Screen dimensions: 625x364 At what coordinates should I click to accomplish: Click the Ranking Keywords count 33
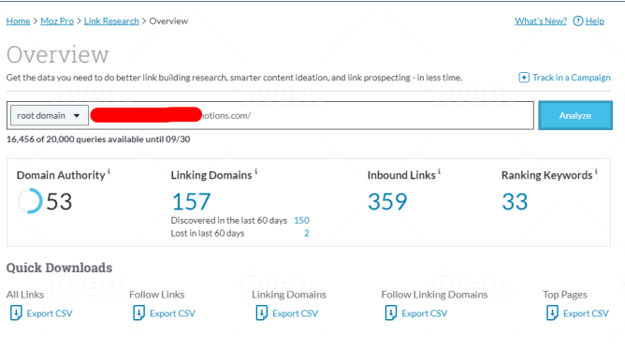point(515,201)
